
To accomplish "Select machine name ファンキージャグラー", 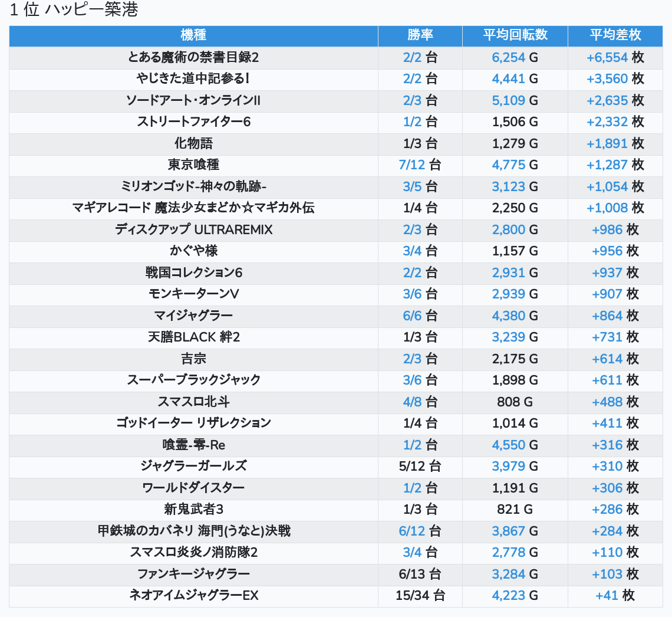I will (193, 574).
